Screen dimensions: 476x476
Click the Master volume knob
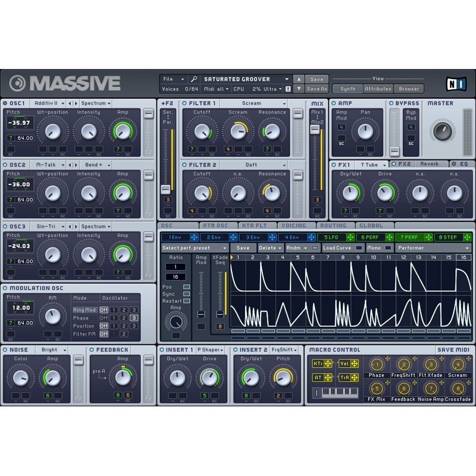pyautogui.click(x=442, y=129)
